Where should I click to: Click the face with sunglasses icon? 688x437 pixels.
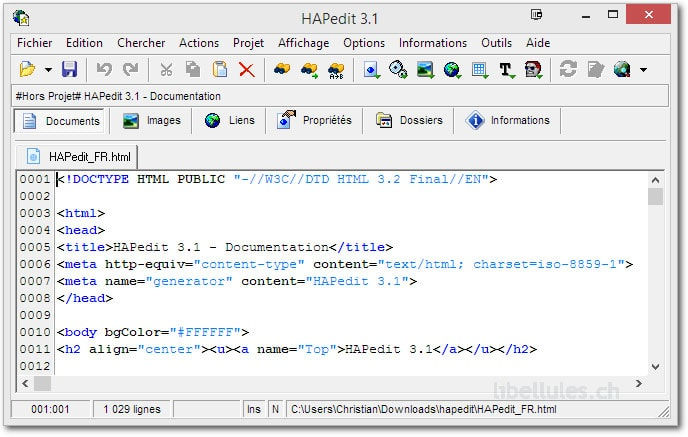[x=533, y=70]
